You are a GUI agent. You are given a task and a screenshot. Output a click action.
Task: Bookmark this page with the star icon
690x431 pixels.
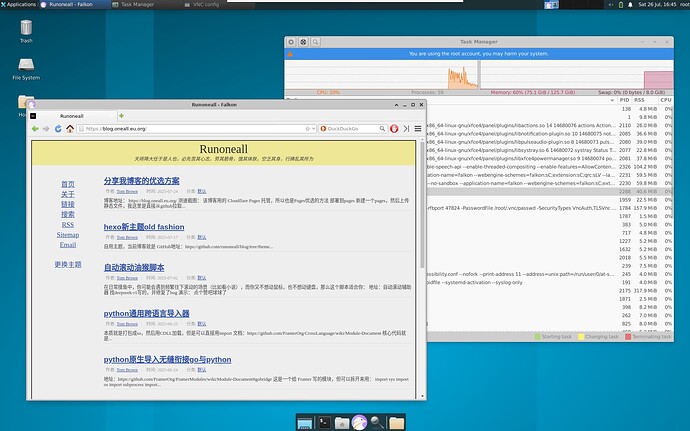pos(307,129)
